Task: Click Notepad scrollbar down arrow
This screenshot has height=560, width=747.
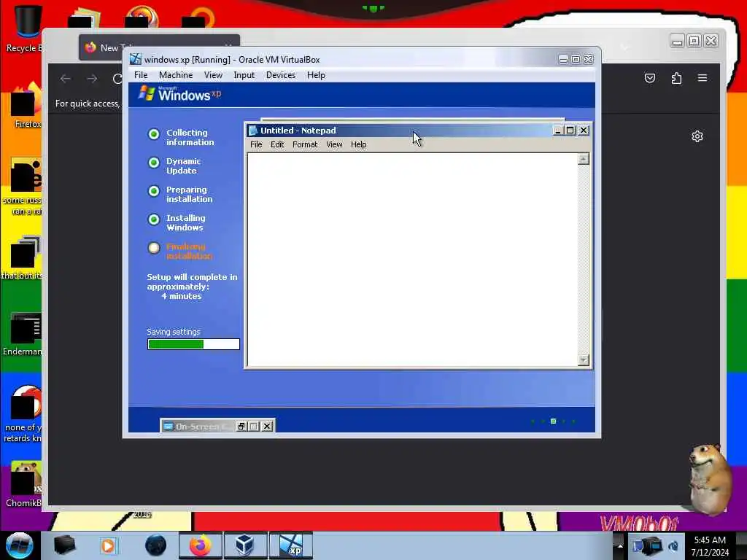Action: coord(583,360)
